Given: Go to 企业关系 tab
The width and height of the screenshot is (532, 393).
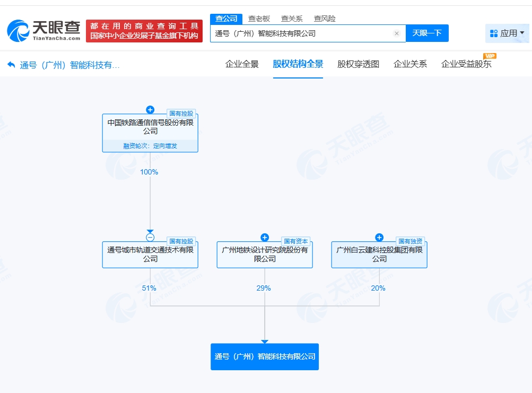Looking at the screenshot, I should [410, 64].
